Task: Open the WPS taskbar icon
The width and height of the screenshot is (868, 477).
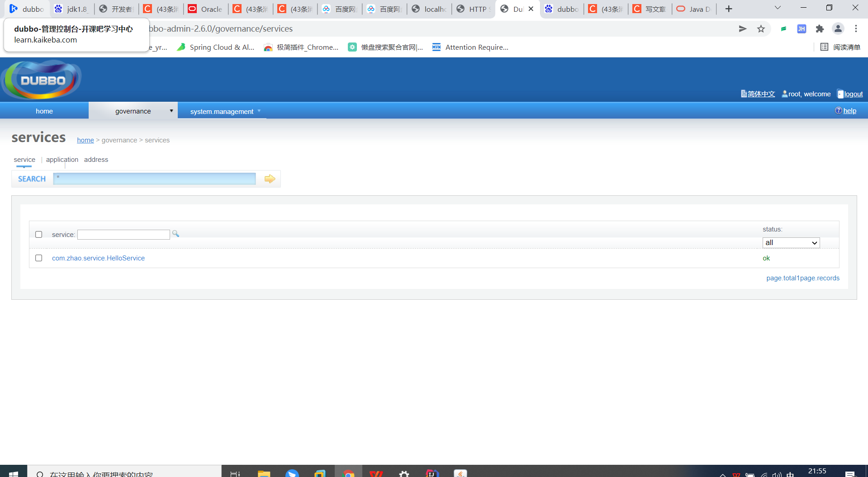Action: (x=376, y=473)
